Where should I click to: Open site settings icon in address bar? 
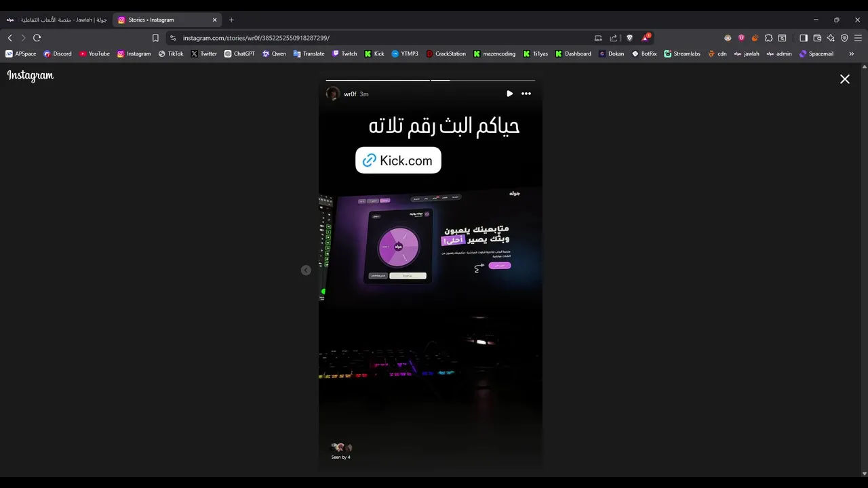coord(173,38)
